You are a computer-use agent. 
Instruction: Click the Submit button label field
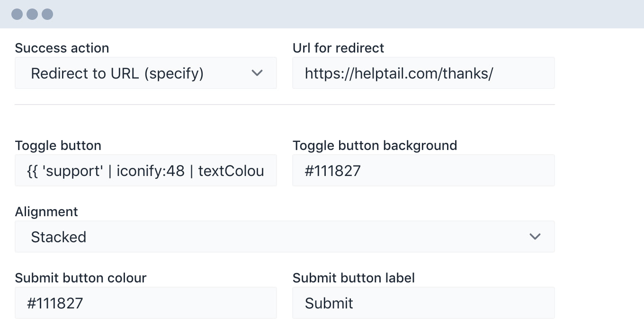tap(423, 303)
